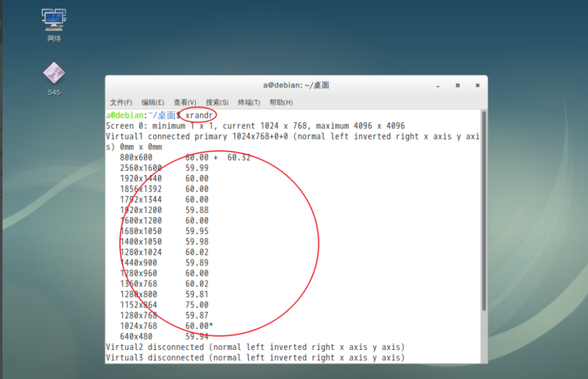Click the 'Virtual3 disconnected' line
This screenshot has height=379, width=588.
[255, 357]
